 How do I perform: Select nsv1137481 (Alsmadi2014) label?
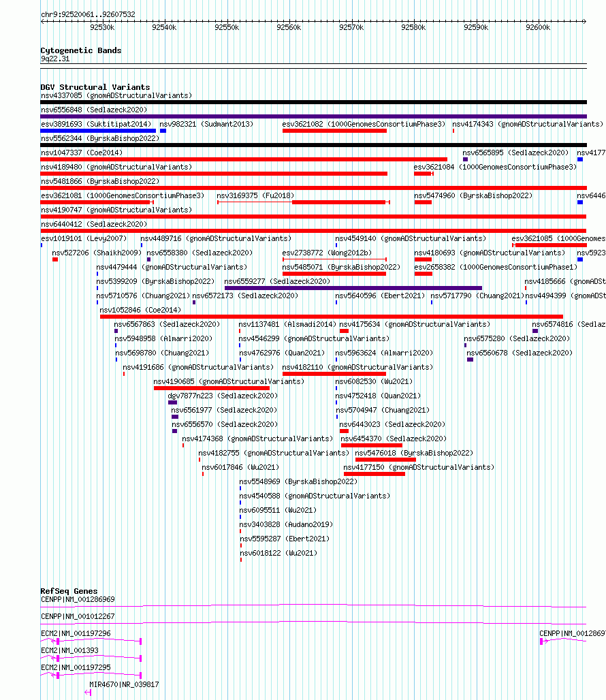pyautogui.click(x=287, y=324)
